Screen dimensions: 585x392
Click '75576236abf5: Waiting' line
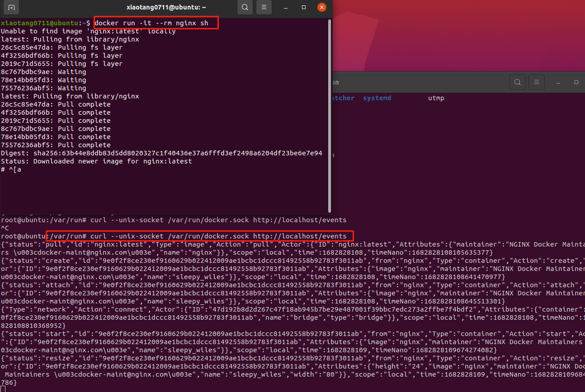click(43, 88)
